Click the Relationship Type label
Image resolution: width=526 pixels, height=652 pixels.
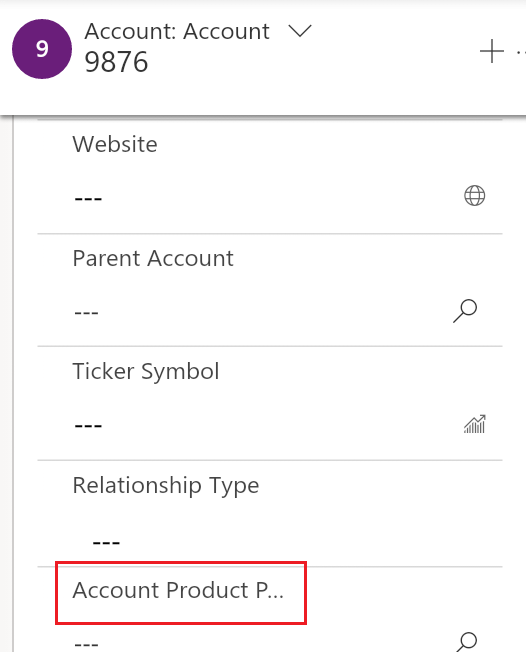coord(165,486)
